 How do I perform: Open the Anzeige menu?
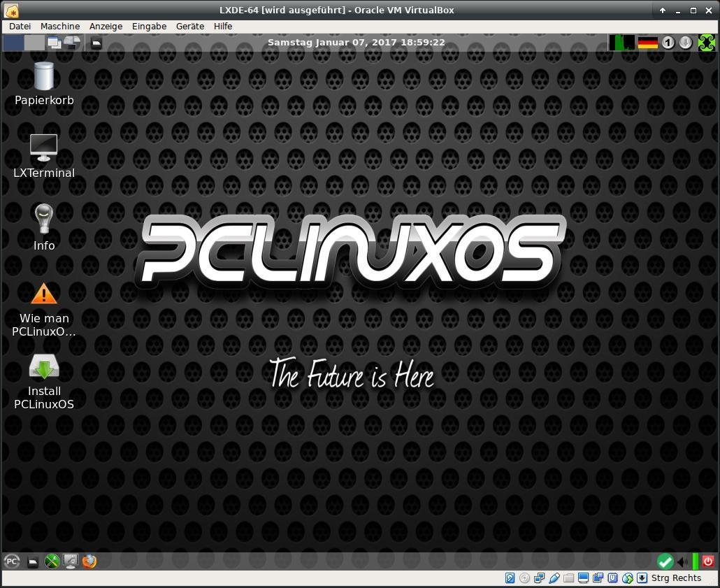tap(106, 26)
